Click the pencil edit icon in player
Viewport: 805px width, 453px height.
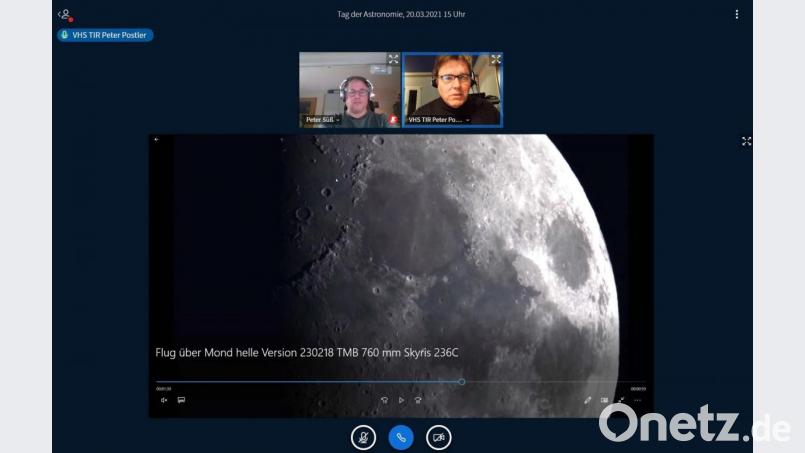click(587, 400)
